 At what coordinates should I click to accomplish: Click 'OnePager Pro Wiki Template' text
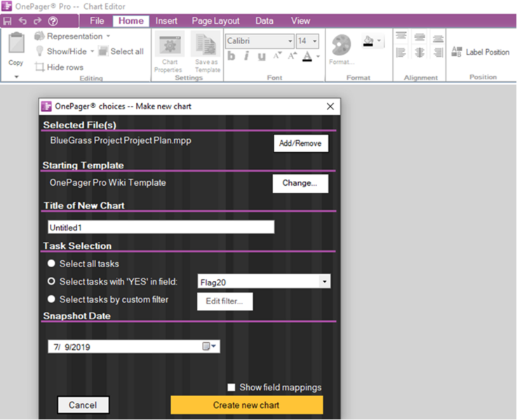click(107, 182)
